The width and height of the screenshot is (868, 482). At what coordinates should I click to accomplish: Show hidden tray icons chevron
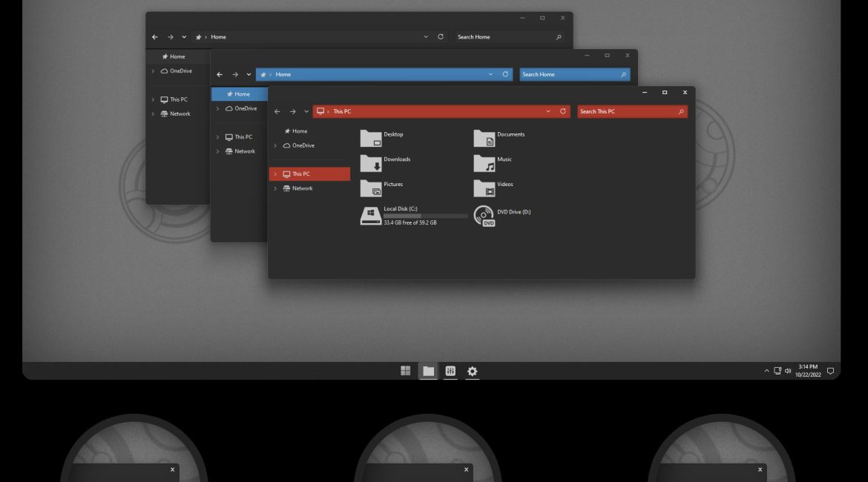click(766, 371)
